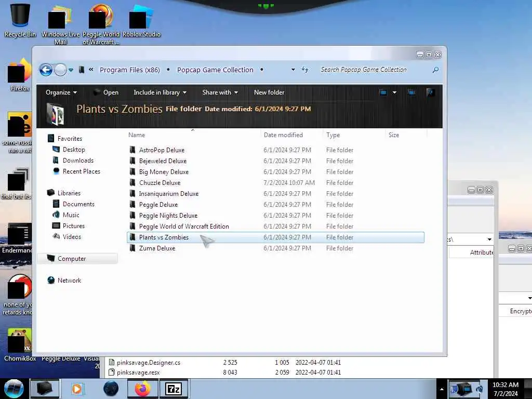This screenshot has width=532, height=399.
Task: Select the Peggle Deluxe folder icon
Action: 132,204
